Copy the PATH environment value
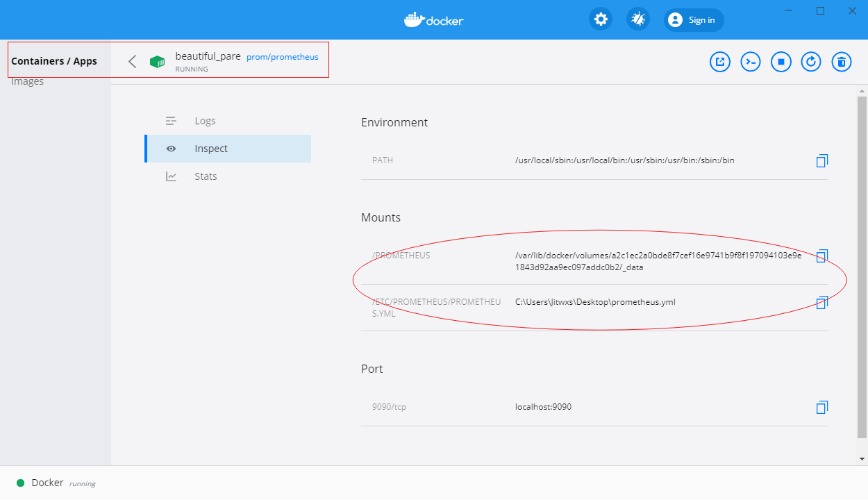868x500 pixels. pyautogui.click(x=821, y=160)
